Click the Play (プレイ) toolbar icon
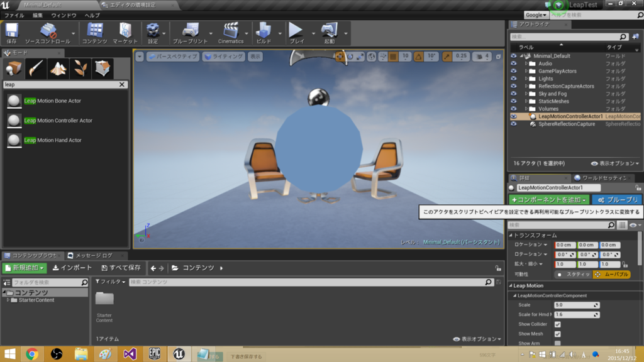The width and height of the screenshot is (644, 362). coord(296,33)
